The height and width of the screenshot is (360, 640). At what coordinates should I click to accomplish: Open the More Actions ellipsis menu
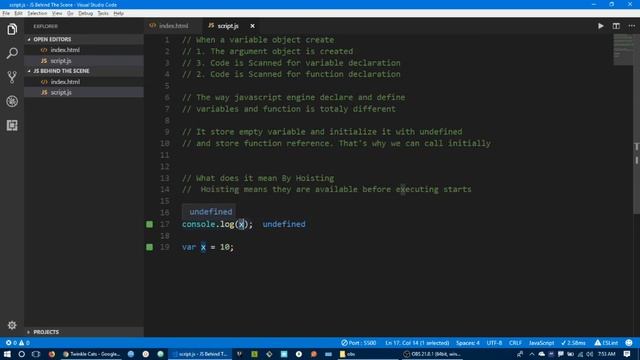631,26
